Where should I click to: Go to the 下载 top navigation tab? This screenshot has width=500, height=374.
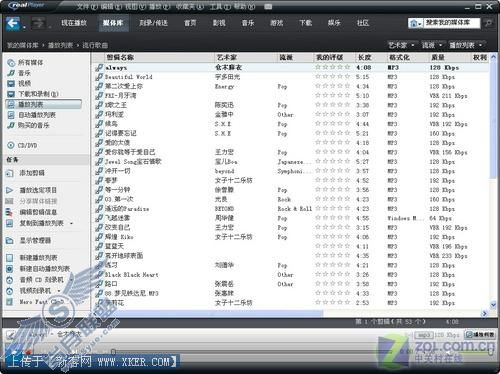pos(305,23)
